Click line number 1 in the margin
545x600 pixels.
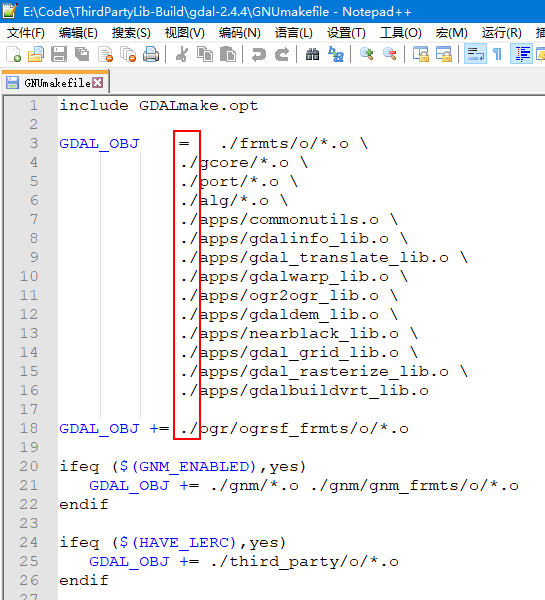[34, 105]
